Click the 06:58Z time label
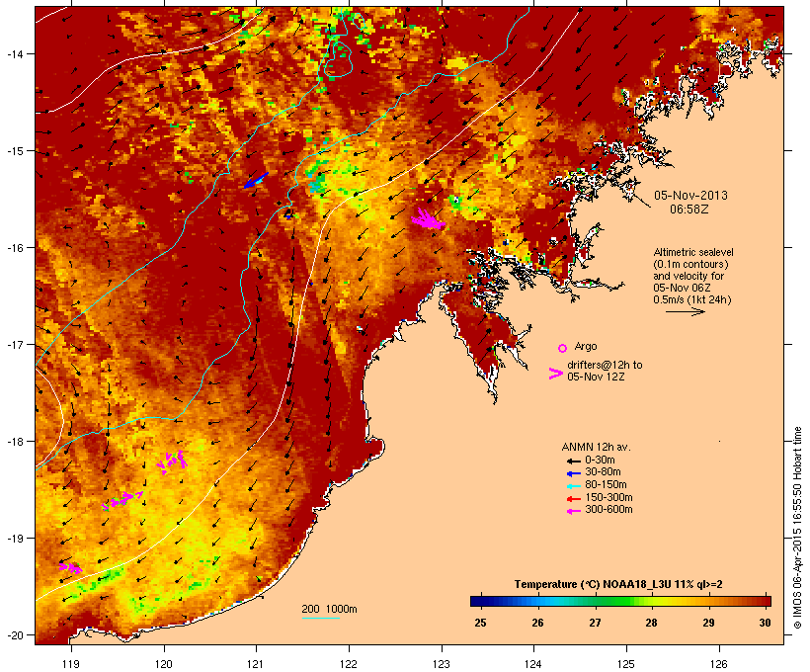Viewport: 810px width, 672px height. (689, 210)
